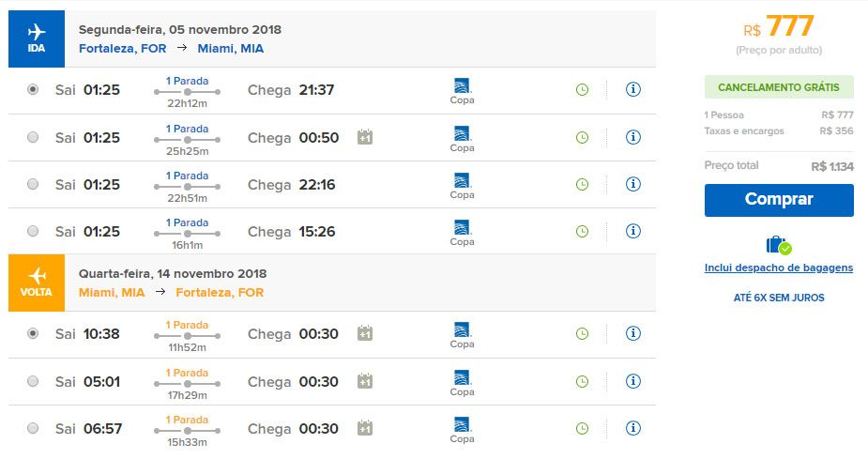This screenshot has height=459, width=868.
Task: Select outbound flight arriving at 00:50
Action: point(33,137)
